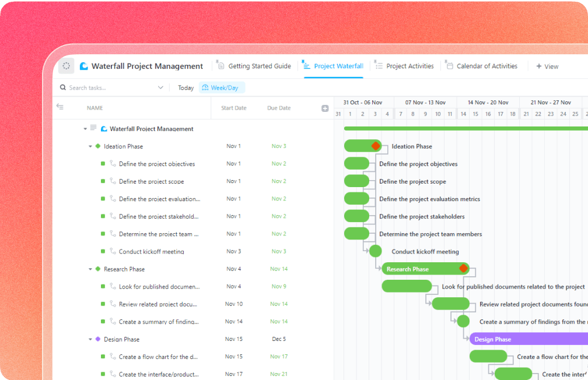Click the orange milestone diamond on Research Phase bar
The image size is (588, 380).
pyautogui.click(x=464, y=268)
